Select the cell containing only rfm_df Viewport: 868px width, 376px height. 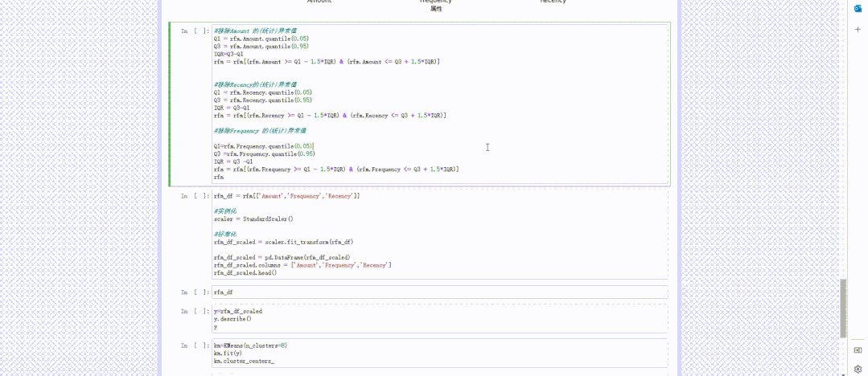coord(440,292)
